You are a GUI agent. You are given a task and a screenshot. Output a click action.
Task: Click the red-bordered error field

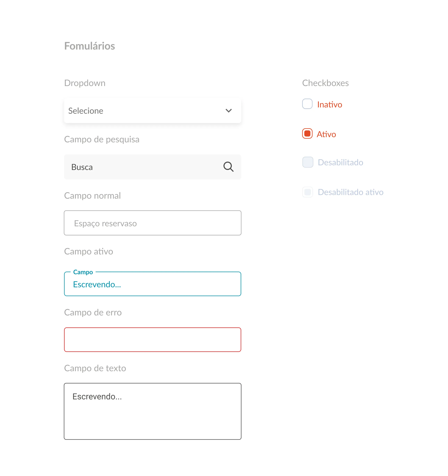(152, 340)
